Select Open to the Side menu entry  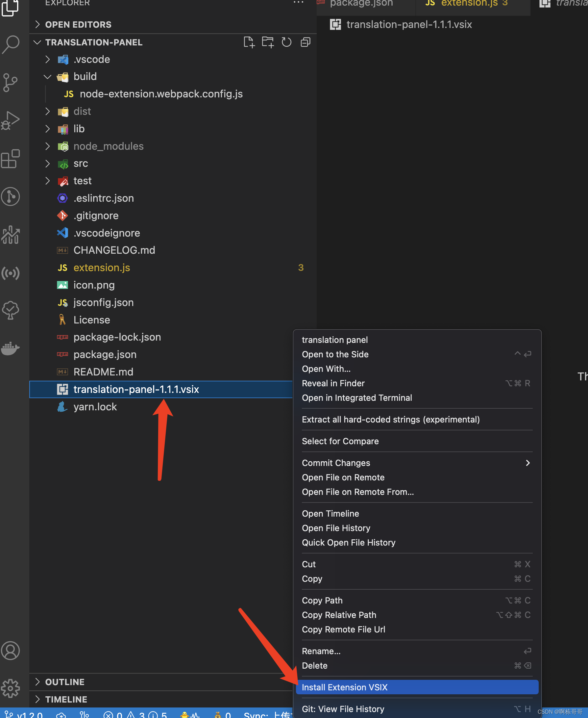click(x=417, y=354)
